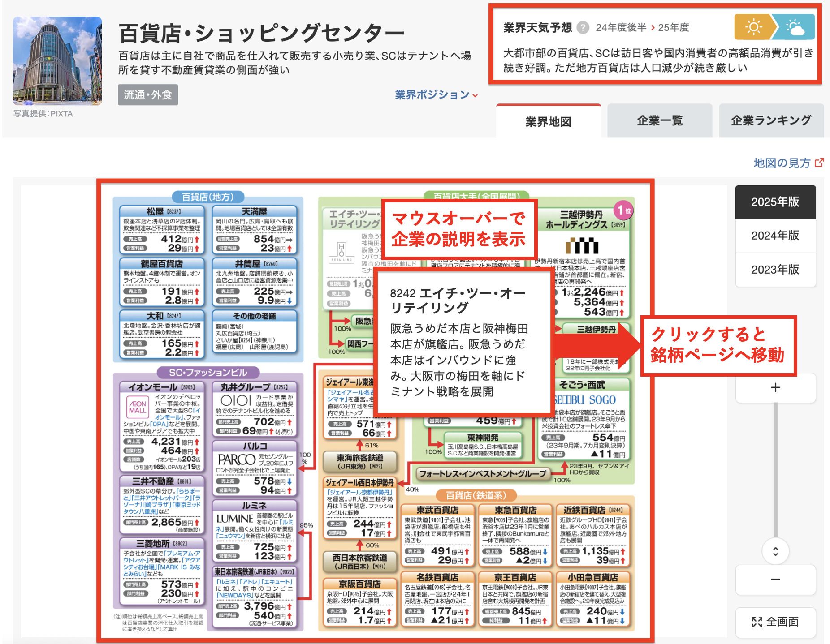The image size is (830, 644).
Task: Select the 2025年版 map edition
Action: pos(775,202)
